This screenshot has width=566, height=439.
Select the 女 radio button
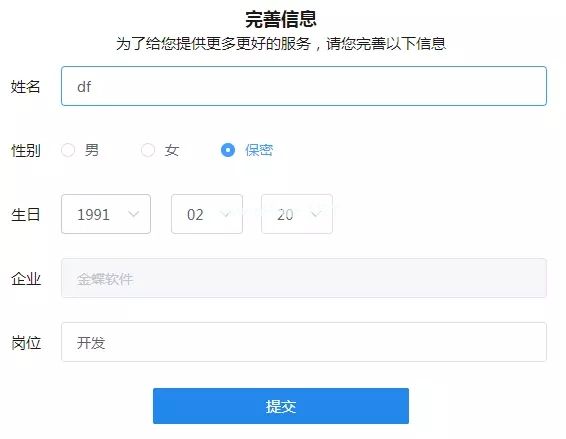click(148, 150)
